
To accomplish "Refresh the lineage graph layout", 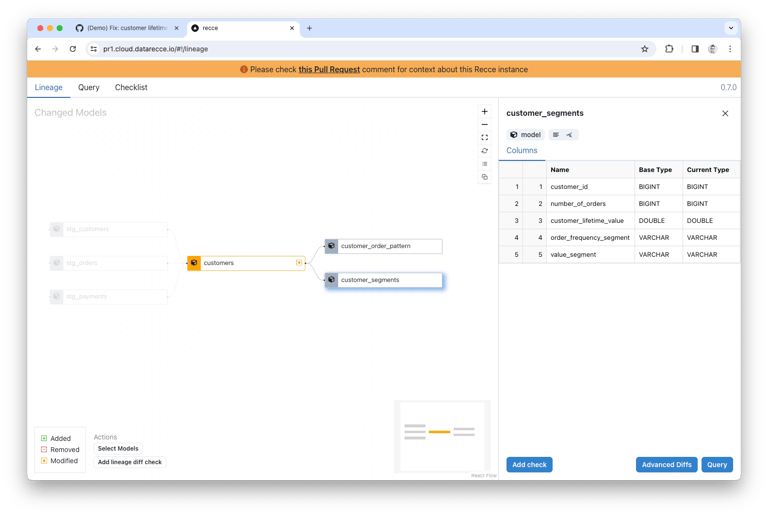I will (484, 151).
